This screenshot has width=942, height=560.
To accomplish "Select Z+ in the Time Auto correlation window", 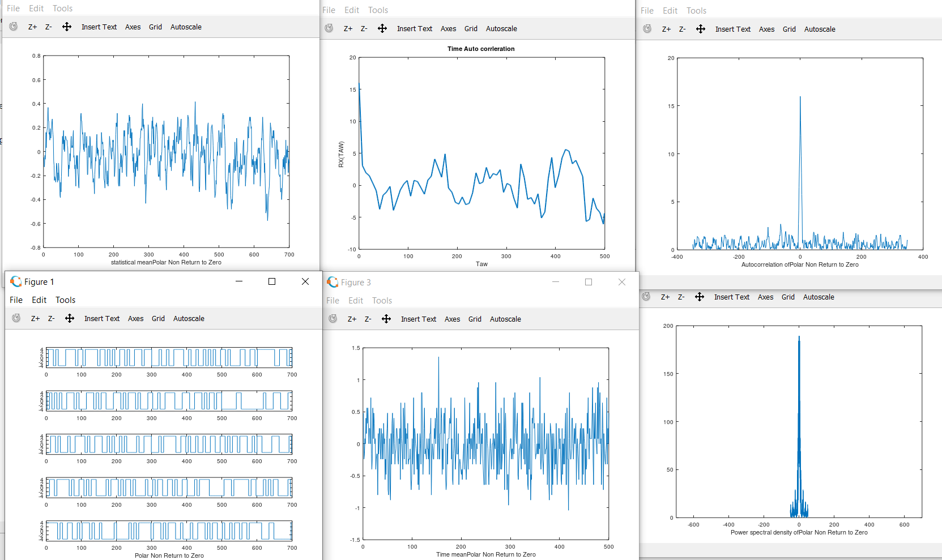I will coord(348,28).
